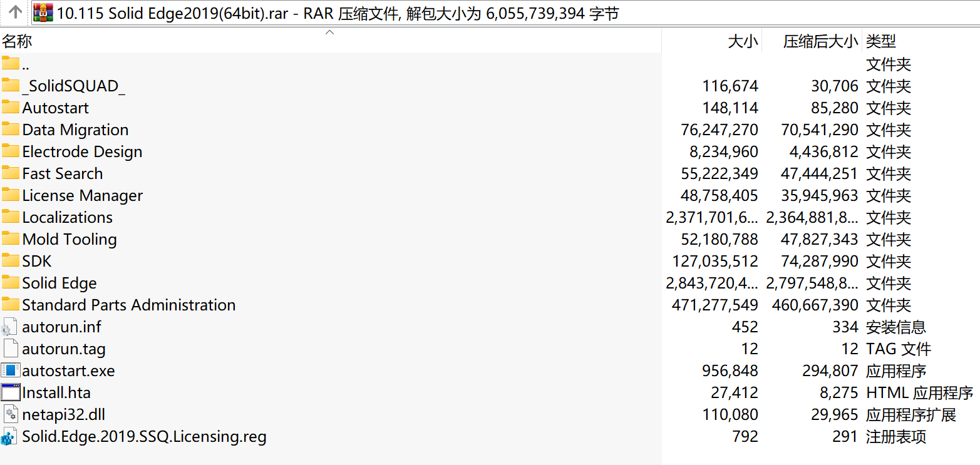Screen dimensions: 980x465
Task: Click the HTML 应用程序 type of Install.hta
Action: 919,392
